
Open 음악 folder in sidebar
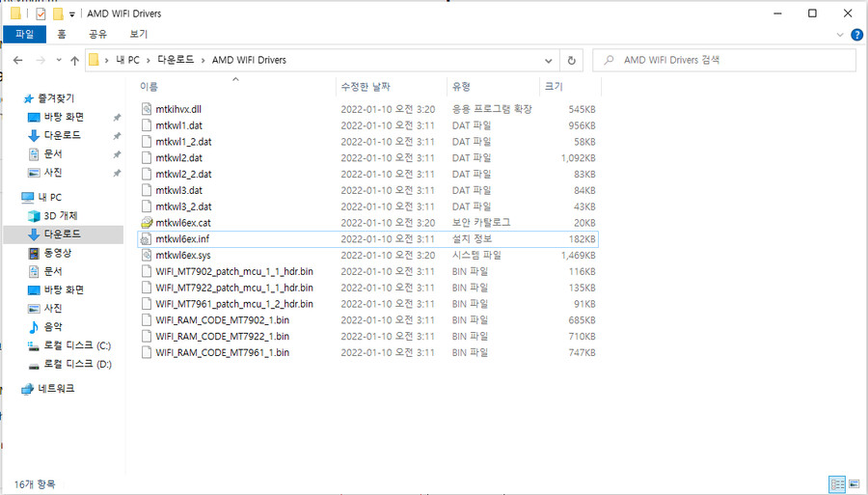(x=53, y=327)
